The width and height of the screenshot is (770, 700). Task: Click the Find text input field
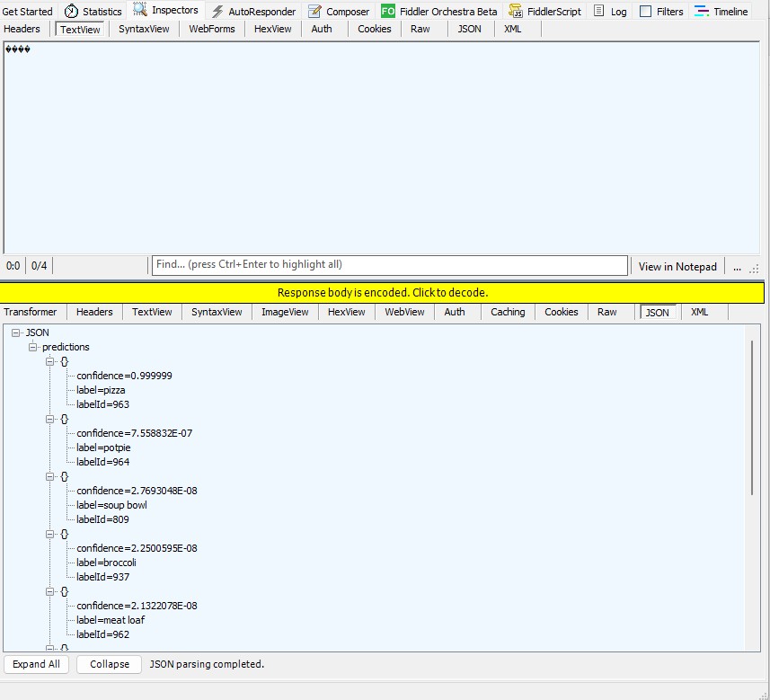[x=389, y=265]
